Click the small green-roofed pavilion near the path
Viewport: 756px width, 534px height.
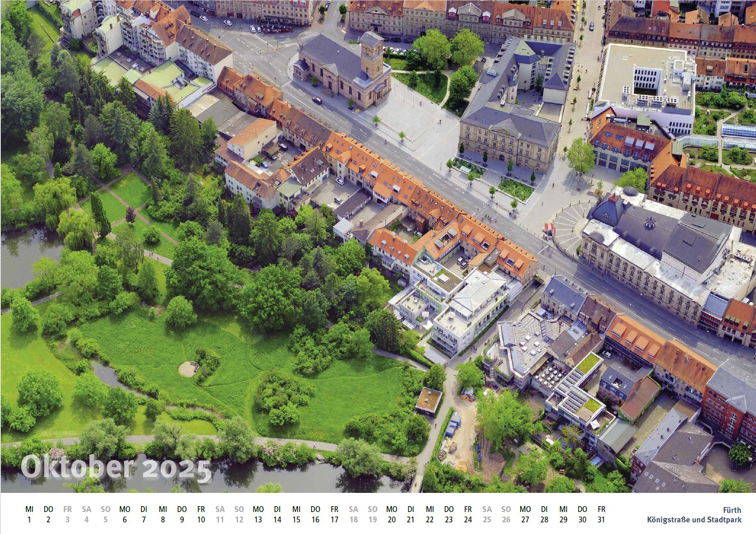(x=428, y=401)
